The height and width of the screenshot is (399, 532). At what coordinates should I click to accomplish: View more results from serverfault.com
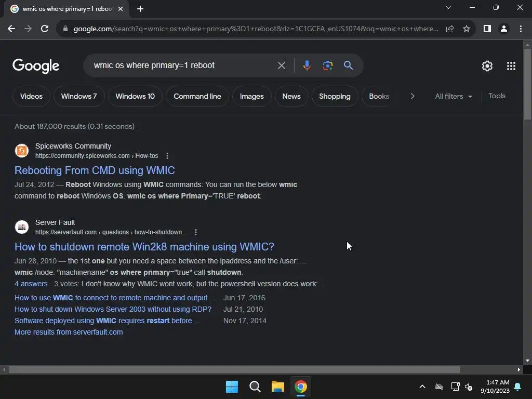69,332
